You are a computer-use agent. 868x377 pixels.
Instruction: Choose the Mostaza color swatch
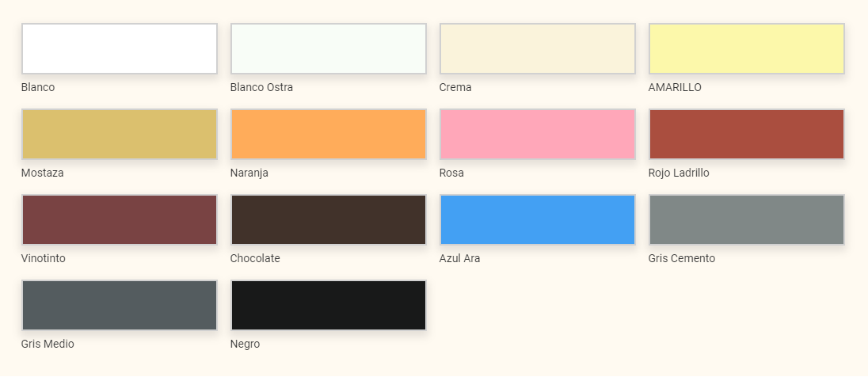[120, 134]
